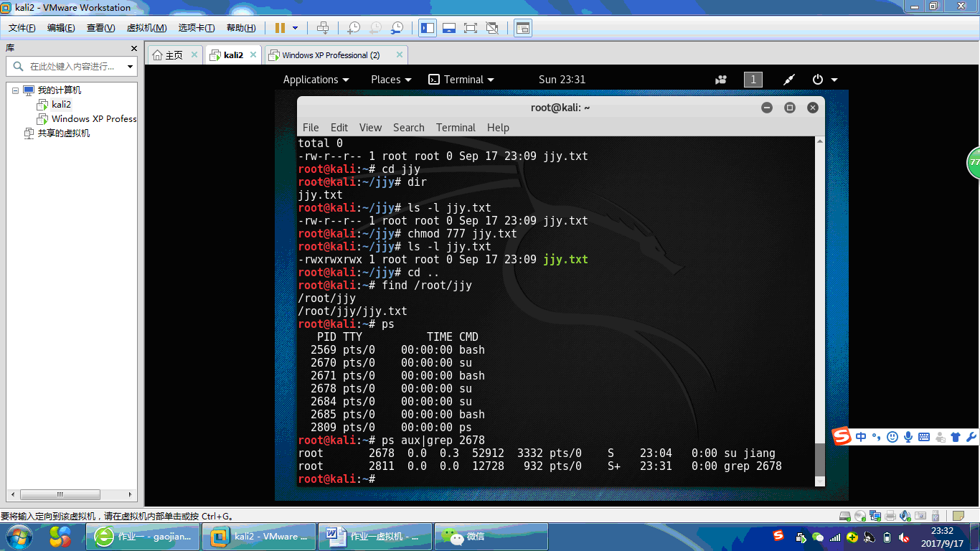The height and width of the screenshot is (551, 980).
Task: Click the sound card status icon
Action: click(904, 516)
